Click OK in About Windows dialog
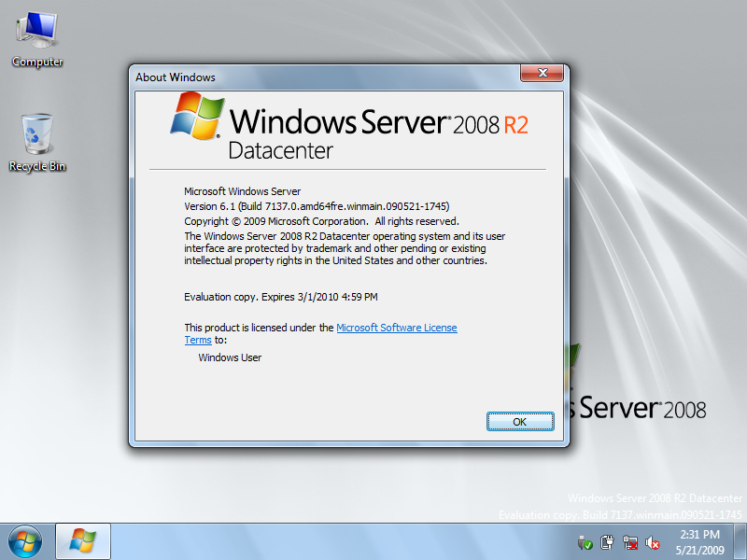The height and width of the screenshot is (560, 747). 520,422
